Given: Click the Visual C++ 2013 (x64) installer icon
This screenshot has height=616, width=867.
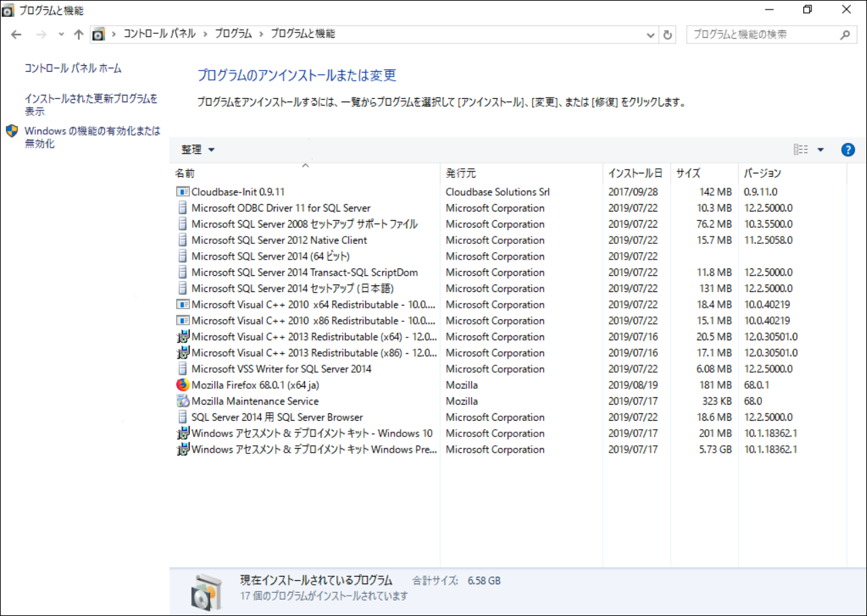Looking at the screenshot, I should click(x=182, y=337).
